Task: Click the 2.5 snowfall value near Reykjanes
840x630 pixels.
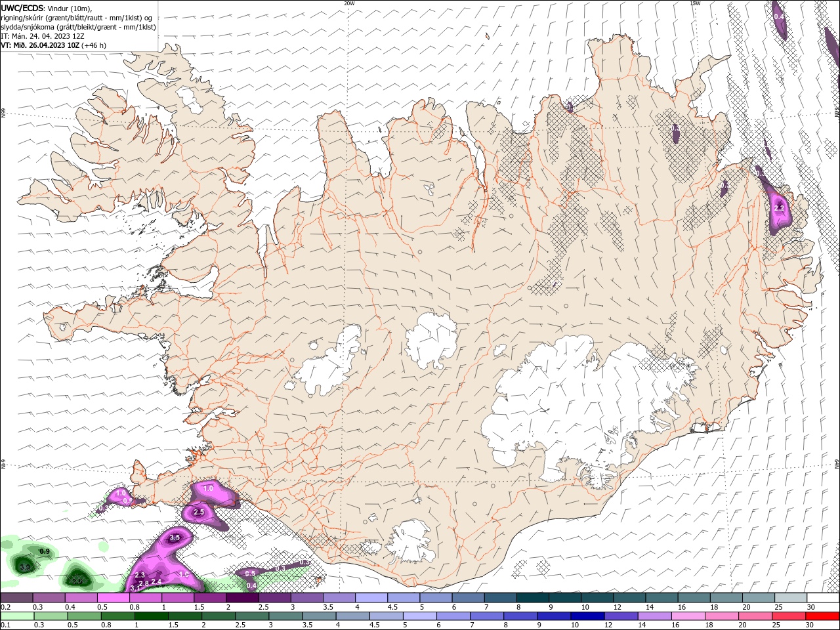Action: tap(199, 512)
